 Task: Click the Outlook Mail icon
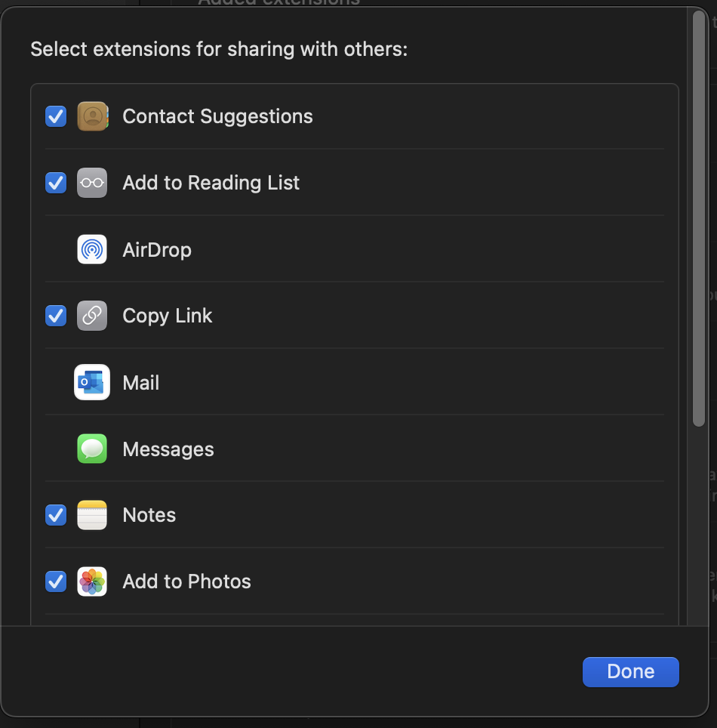coord(92,382)
